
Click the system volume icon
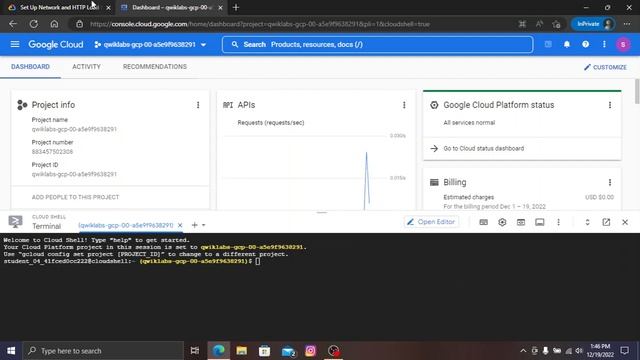[x=579, y=351]
